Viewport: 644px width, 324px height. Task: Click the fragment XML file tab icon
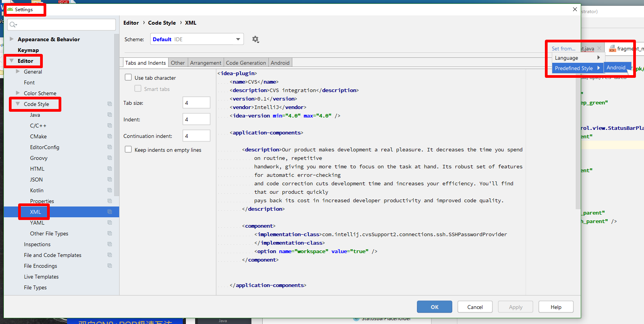click(x=612, y=48)
